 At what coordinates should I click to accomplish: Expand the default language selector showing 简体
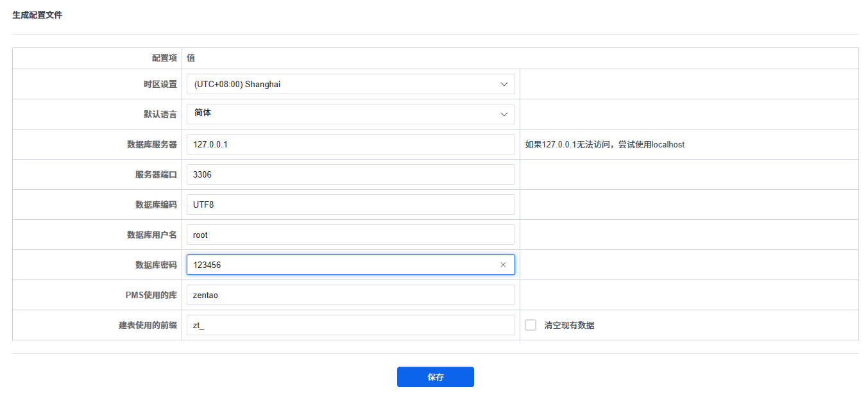350,114
